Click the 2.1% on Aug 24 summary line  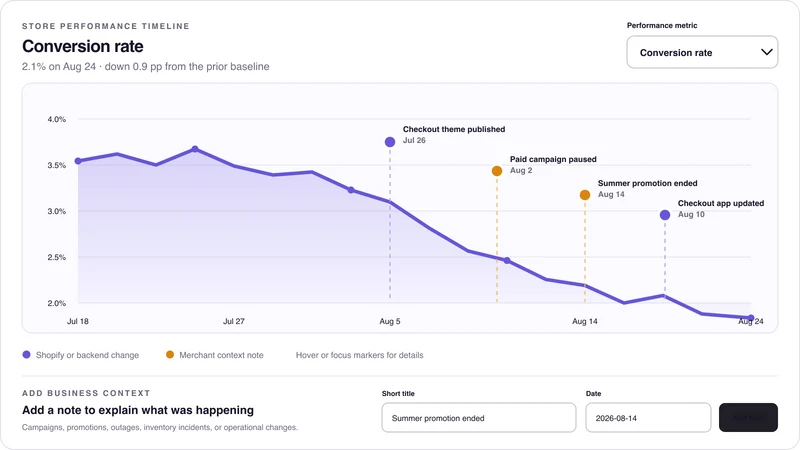pos(145,67)
